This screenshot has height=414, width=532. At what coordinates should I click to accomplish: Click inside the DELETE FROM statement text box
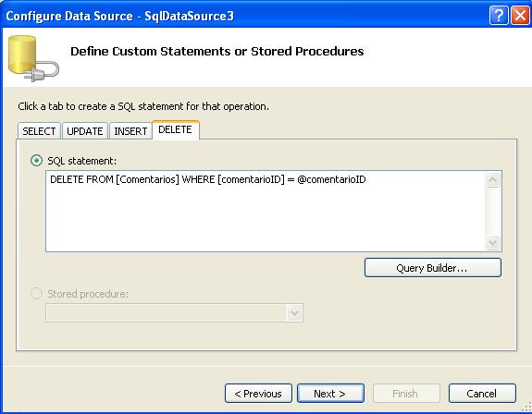[265, 212]
